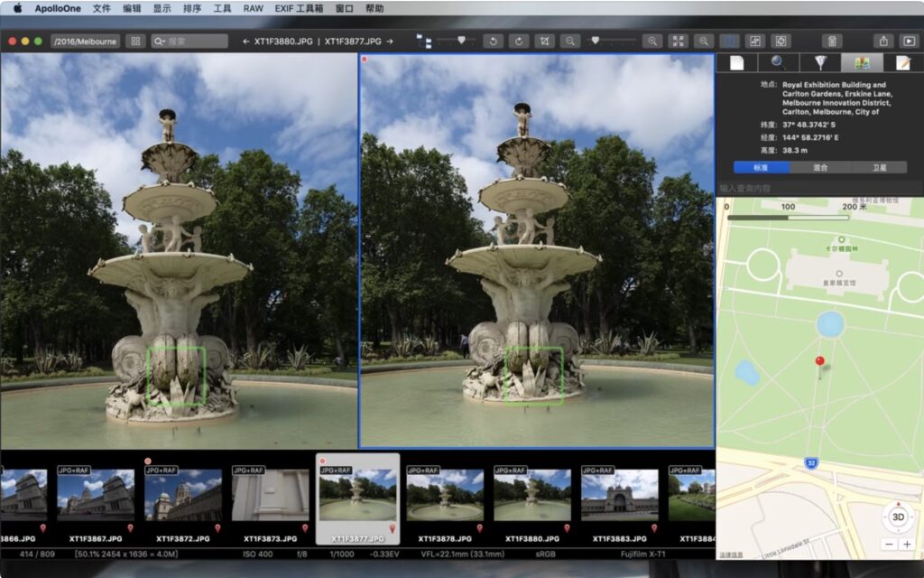Image resolution: width=924 pixels, height=578 pixels.
Task: Click back arrow to previous photo XT1F3880.JPG
Action: pos(245,40)
